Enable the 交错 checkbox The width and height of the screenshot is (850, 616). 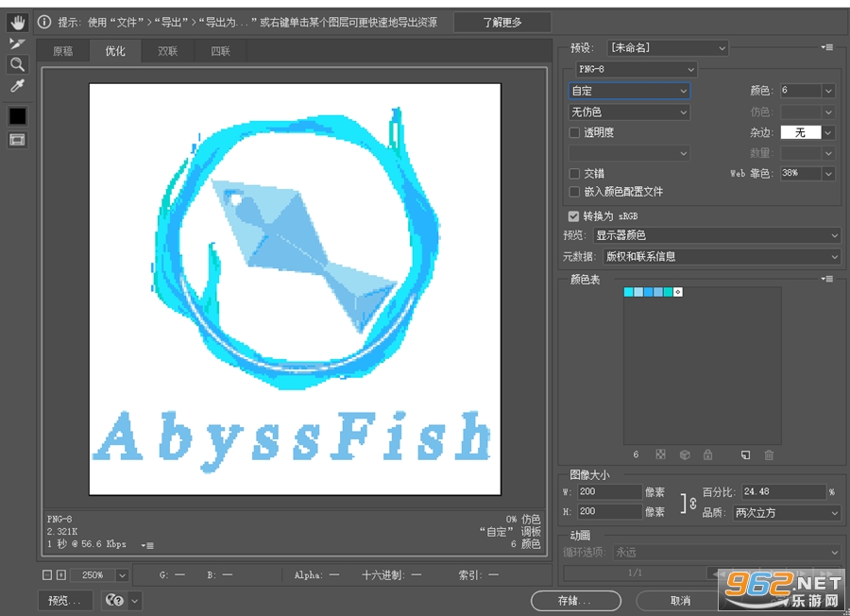coord(574,174)
